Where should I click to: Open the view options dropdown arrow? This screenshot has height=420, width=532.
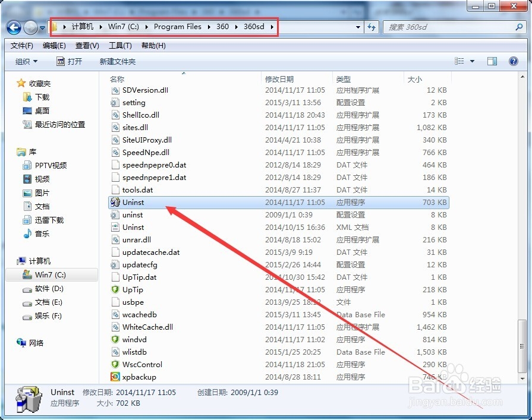472,61
